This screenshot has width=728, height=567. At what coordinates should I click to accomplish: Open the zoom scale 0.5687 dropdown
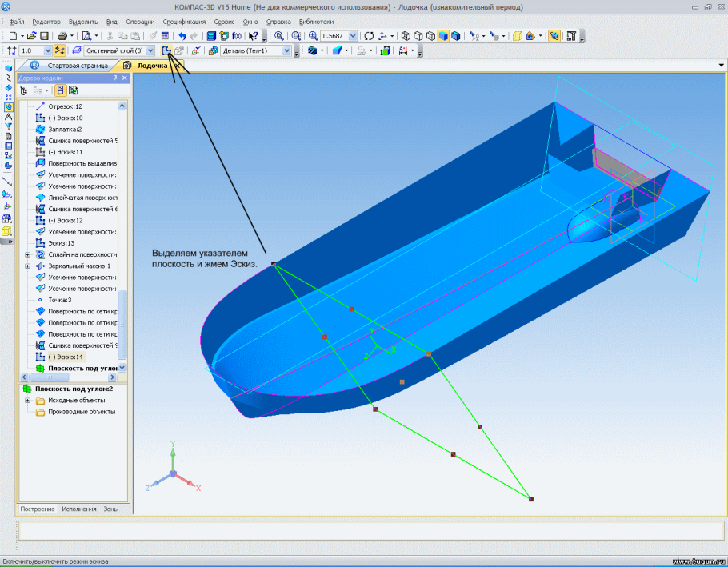tap(354, 36)
